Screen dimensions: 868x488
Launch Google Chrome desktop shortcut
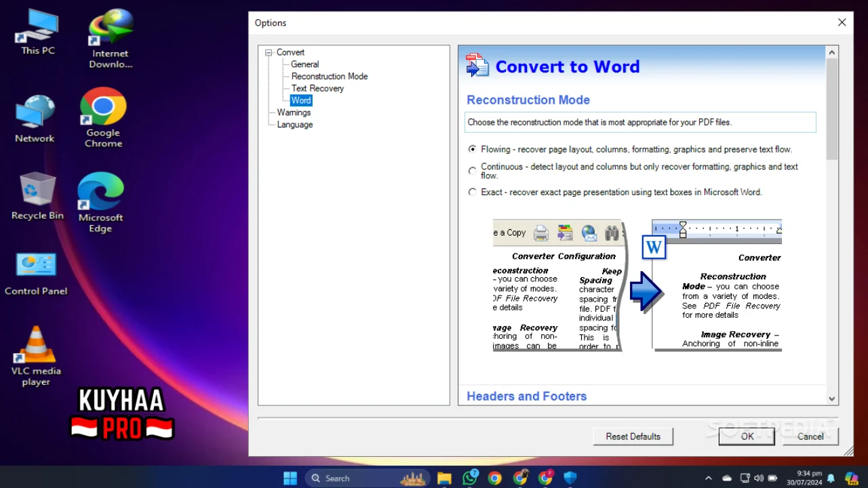[x=103, y=117]
